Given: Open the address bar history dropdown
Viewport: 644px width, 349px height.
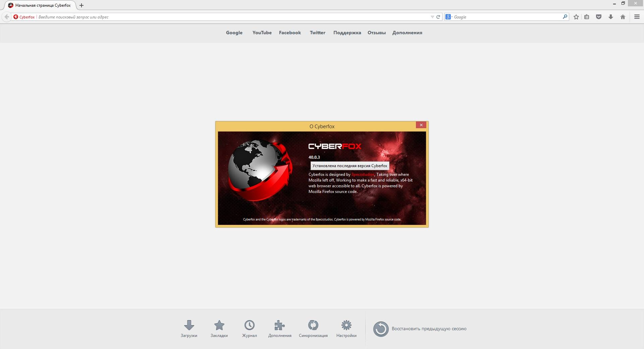Looking at the screenshot, I should (432, 17).
